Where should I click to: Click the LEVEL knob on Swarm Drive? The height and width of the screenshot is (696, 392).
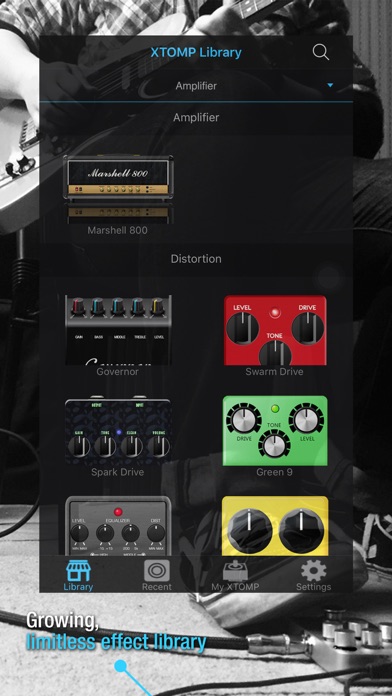242,328
